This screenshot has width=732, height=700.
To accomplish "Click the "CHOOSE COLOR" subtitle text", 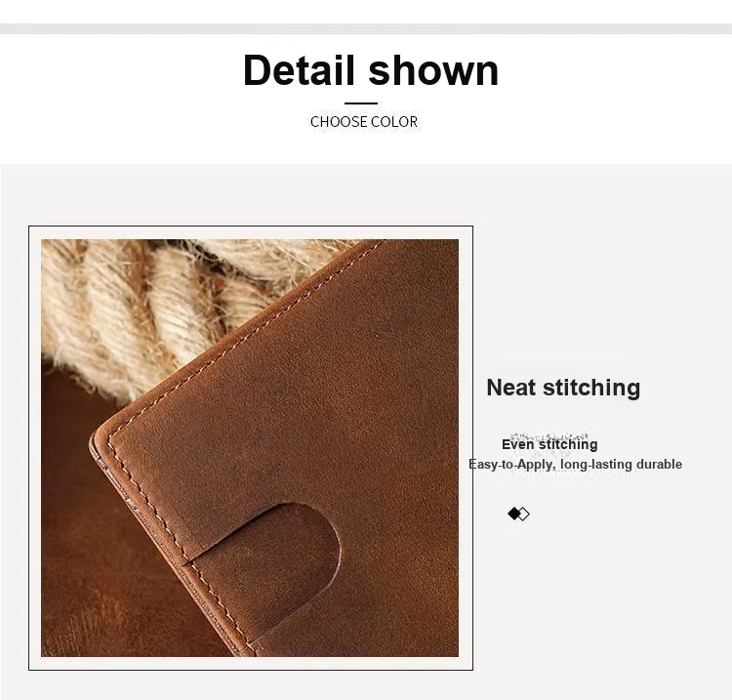I will 364,122.
